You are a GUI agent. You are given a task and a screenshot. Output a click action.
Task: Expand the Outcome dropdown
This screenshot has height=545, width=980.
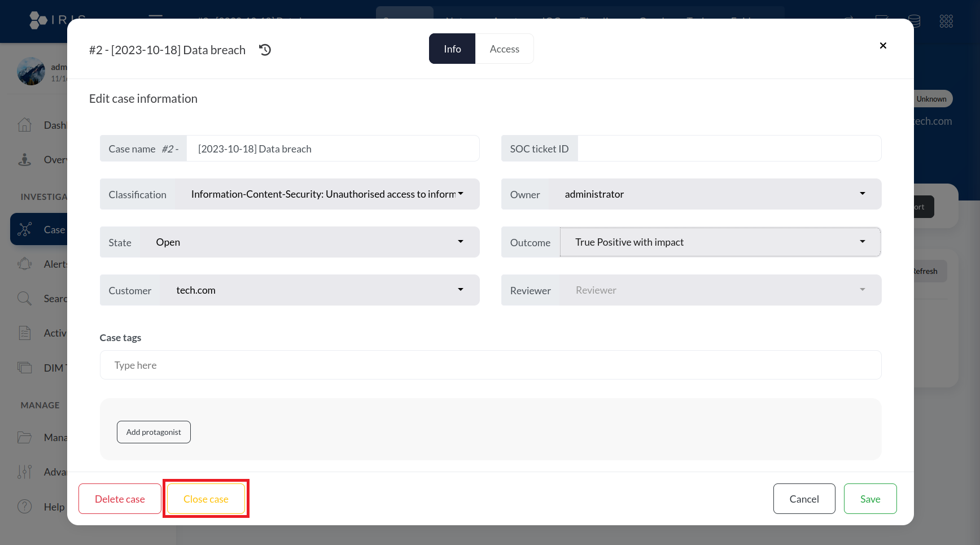[720, 242]
